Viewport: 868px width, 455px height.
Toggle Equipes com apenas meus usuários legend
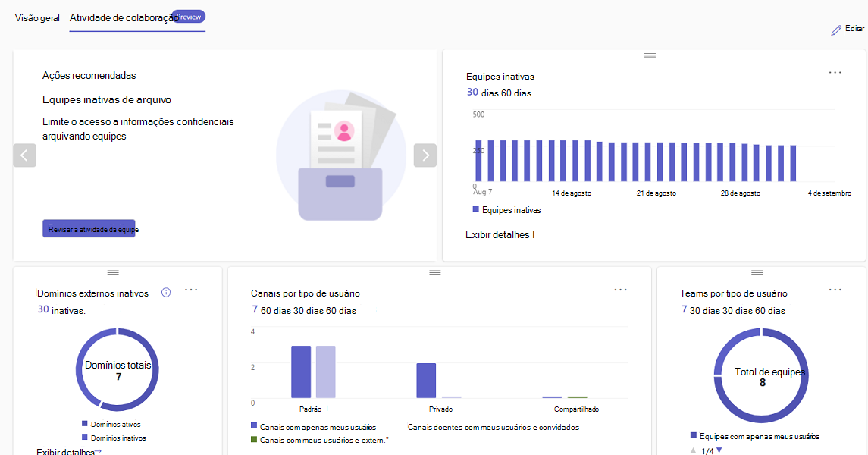(755, 436)
